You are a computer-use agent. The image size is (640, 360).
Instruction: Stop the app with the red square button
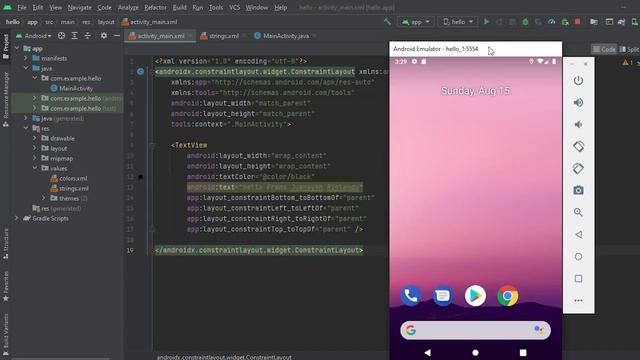(x=578, y=22)
